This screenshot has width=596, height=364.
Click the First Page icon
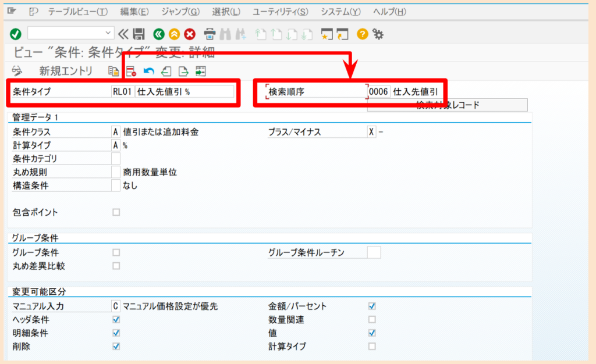[x=261, y=34]
